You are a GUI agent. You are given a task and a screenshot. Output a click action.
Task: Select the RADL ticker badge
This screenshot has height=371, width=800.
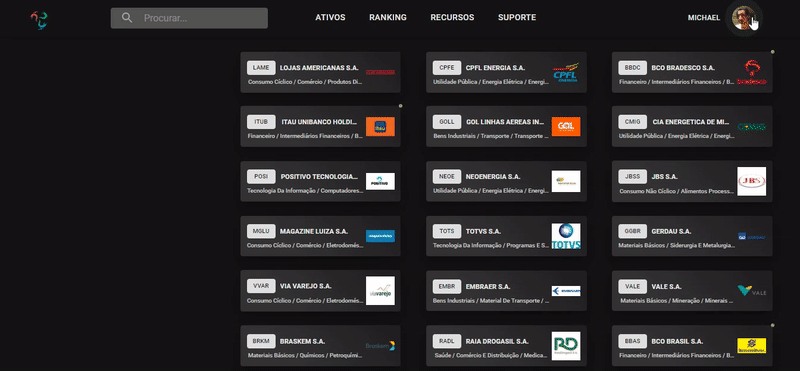click(447, 341)
